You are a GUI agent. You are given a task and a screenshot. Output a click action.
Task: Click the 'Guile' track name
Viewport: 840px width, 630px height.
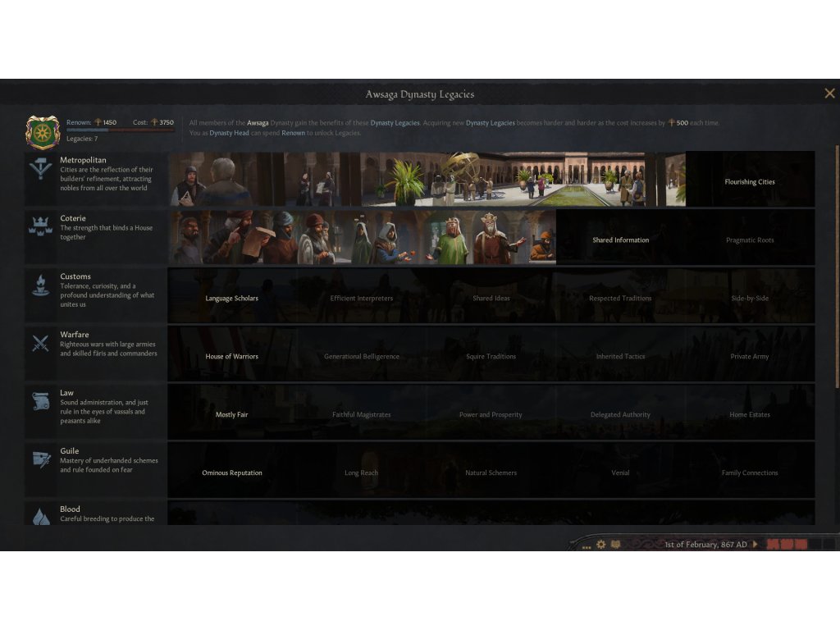(x=70, y=451)
